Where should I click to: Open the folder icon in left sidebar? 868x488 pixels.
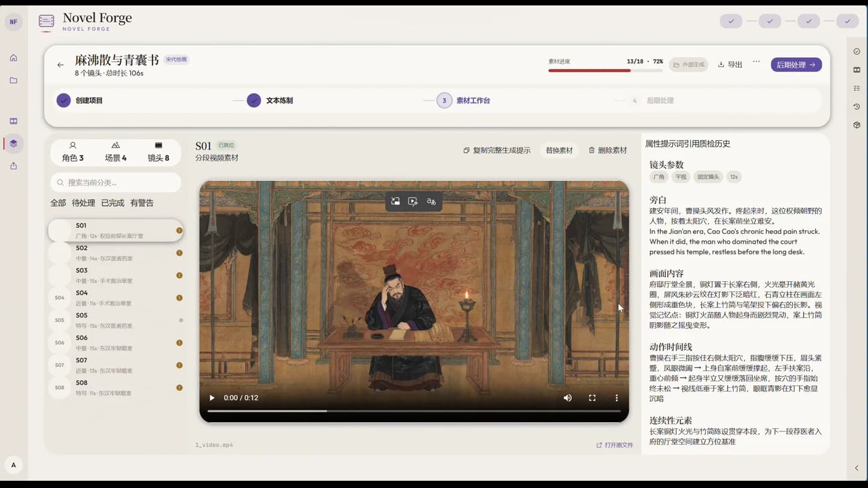tap(13, 80)
